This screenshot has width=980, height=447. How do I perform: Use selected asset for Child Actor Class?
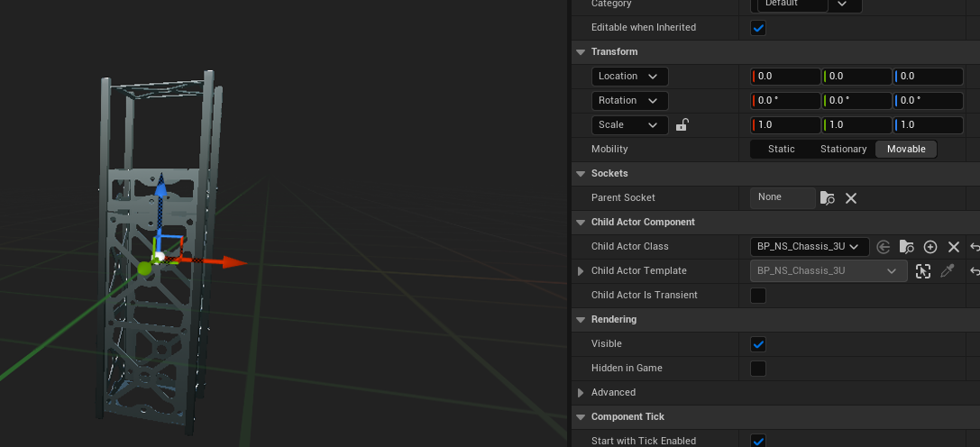[x=884, y=247]
